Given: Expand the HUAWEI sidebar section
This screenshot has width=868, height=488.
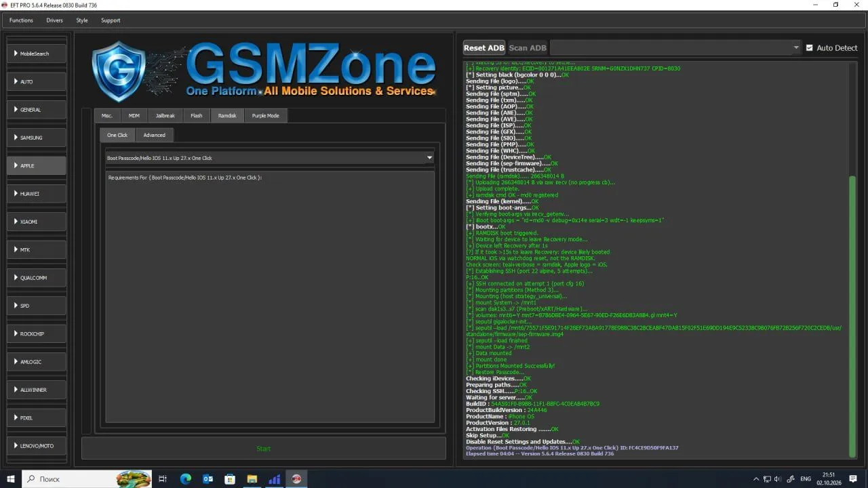Looking at the screenshot, I should 37,193.
